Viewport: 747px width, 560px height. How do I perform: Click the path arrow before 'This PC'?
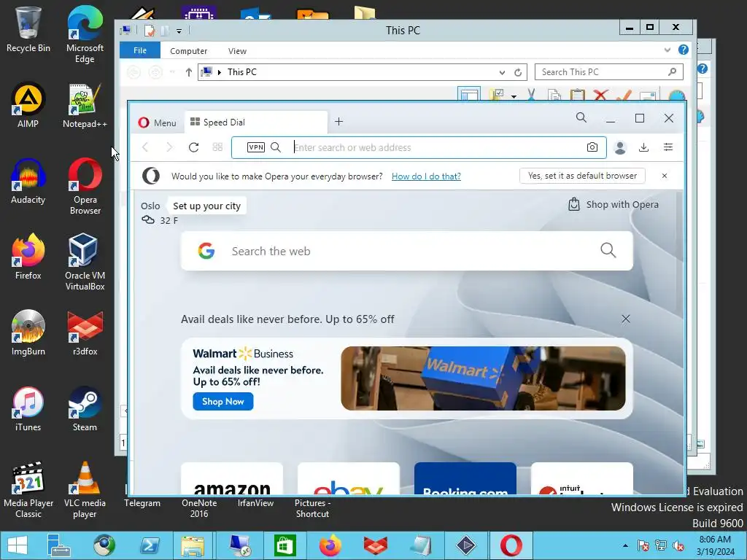click(x=220, y=72)
